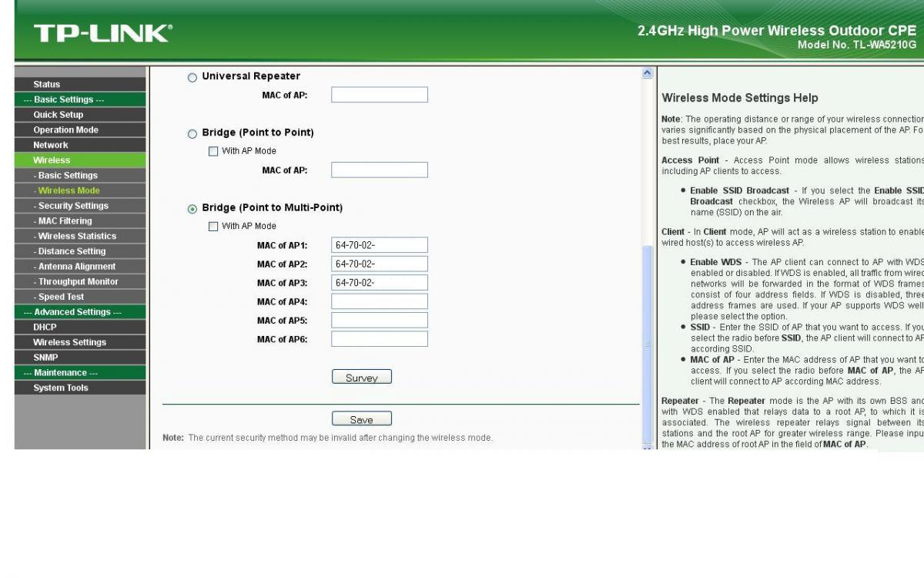Click the scroll up arrow of settings pane
Image resolution: width=924 pixels, height=578 pixels.
pyautogui.click(x=647, y=74)
